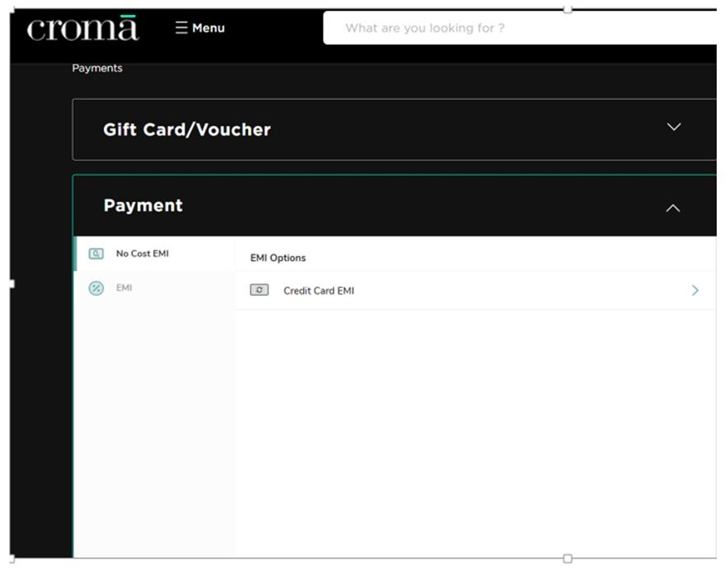
Task: Click the left edge image resize handle
Action: click(x=12, y=284)
